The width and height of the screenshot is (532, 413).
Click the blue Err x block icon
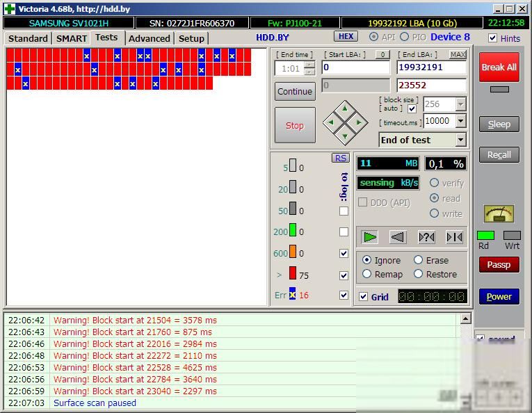pos(293,293)
